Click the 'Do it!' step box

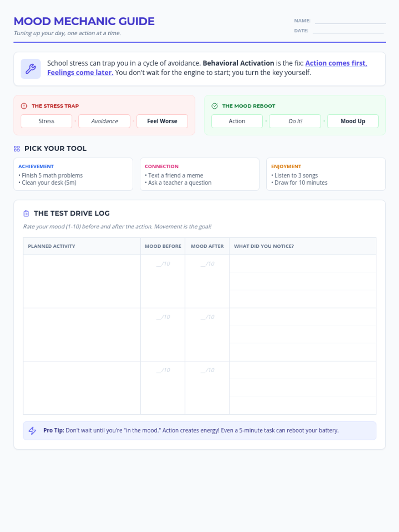295,121
